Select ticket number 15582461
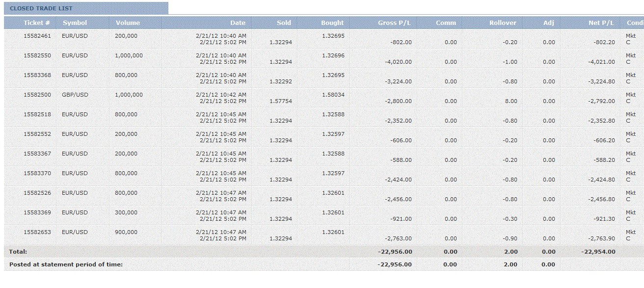 pyautogui.click(x=37, y=36)
